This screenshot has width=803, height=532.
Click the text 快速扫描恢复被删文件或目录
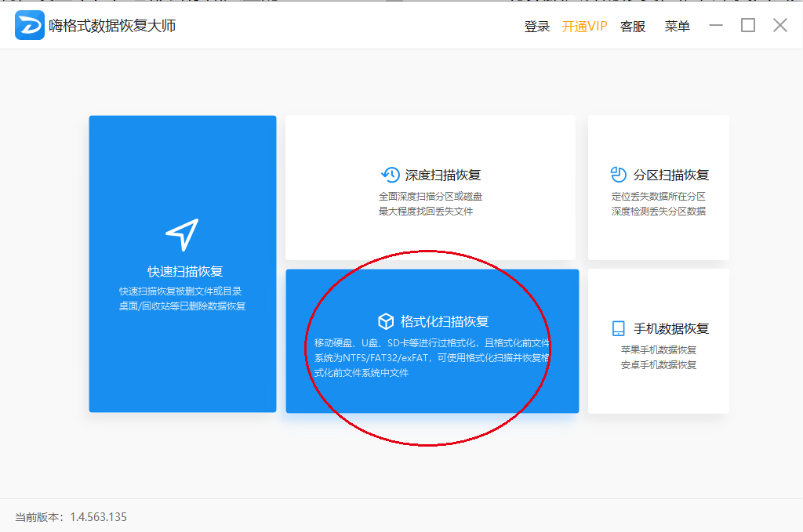coord(180,291)
